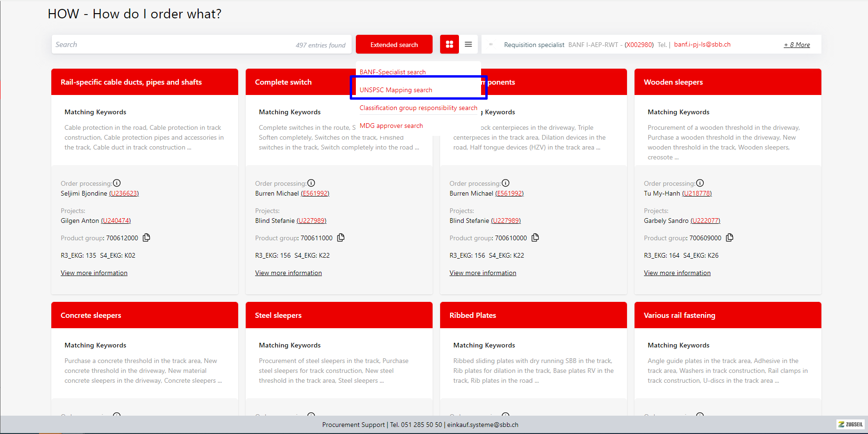Screen dimensions: 868x434
Task: Select Classification group responsibility search
Action: (x=418, y=108)
